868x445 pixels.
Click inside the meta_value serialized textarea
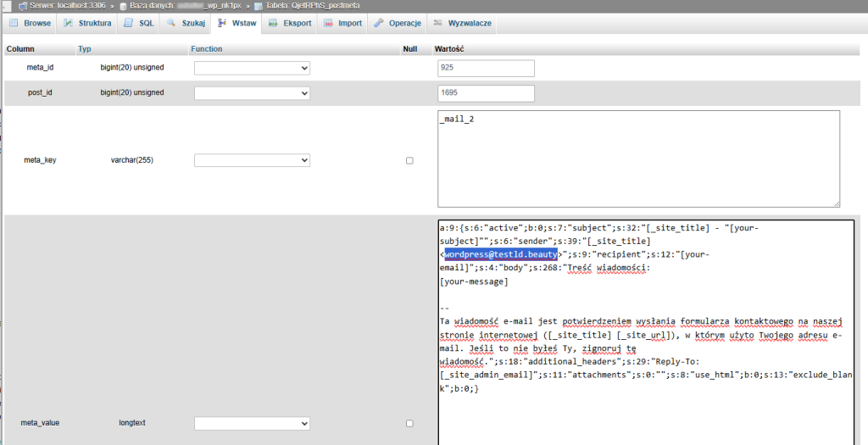tap(646, 332)
